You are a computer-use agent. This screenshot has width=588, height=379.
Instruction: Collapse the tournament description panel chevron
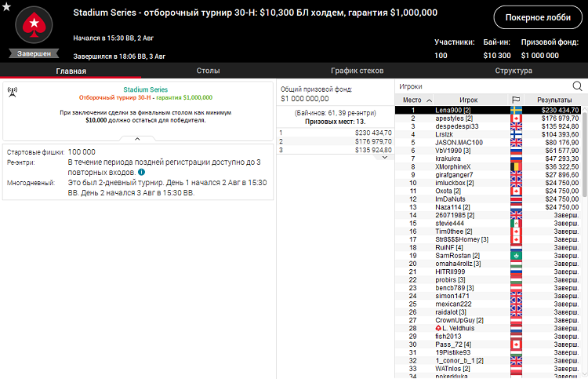tap(137, 139)
